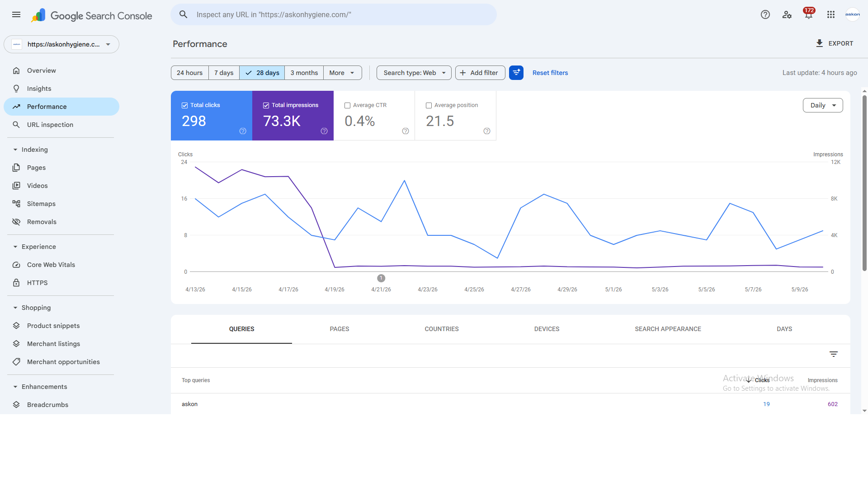This screenshot has width=868, height=477.
Task: Click the chart annotation marker near 4/21/26
Action: pos(381,278)
